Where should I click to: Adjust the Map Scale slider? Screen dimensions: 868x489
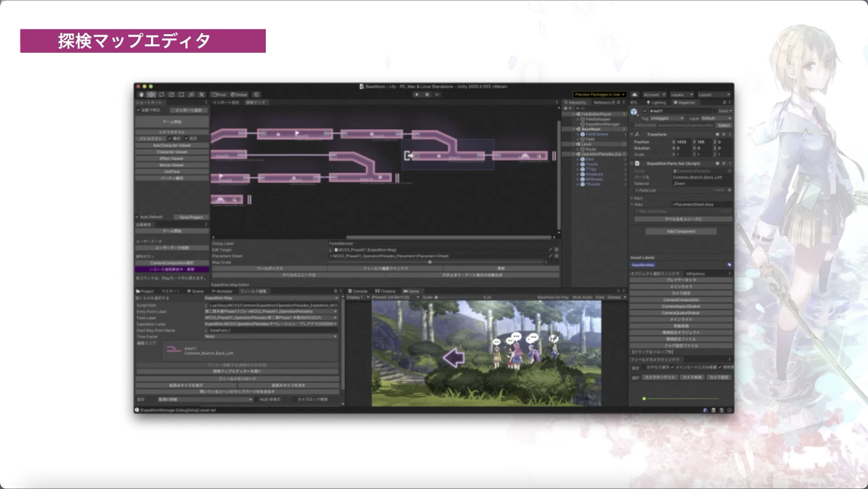click(429, 262)
